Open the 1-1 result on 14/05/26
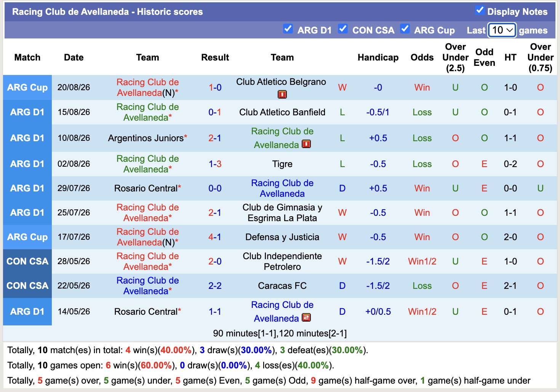The width and height of the screenshot is (560, 392). click(x=215, y=312)
